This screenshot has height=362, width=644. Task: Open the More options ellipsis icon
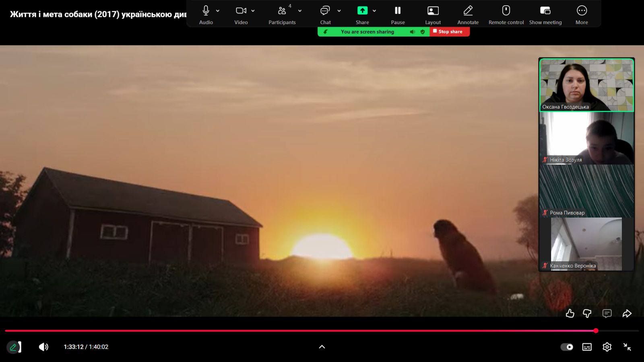[x=582, y=11]
